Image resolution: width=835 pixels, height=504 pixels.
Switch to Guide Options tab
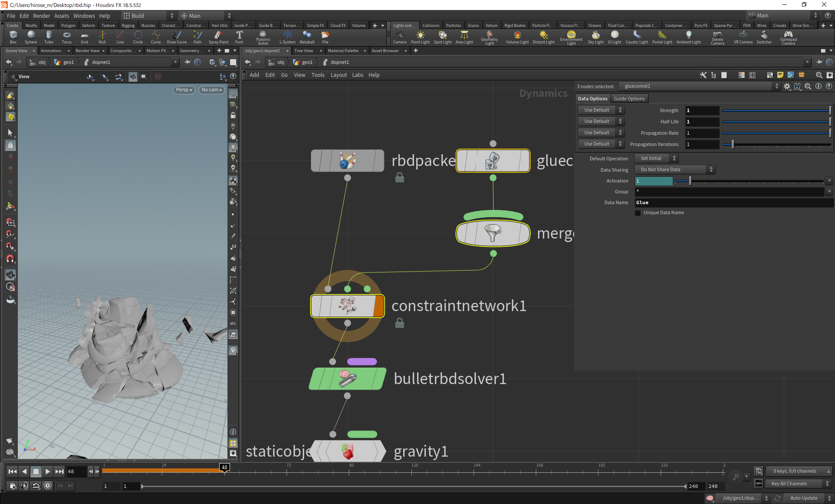point(629,99)
